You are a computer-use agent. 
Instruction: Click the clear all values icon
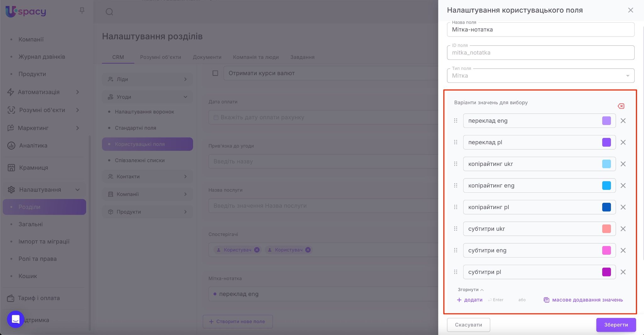click(621, 106)
